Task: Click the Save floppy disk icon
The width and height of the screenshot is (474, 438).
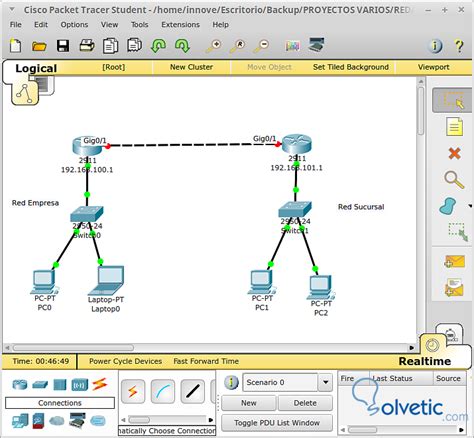Action: click(x=63, y=45)
